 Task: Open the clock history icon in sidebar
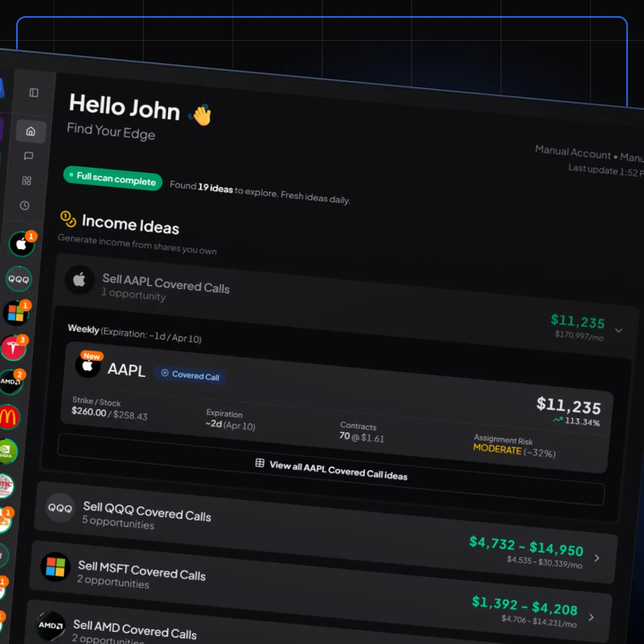25,206
